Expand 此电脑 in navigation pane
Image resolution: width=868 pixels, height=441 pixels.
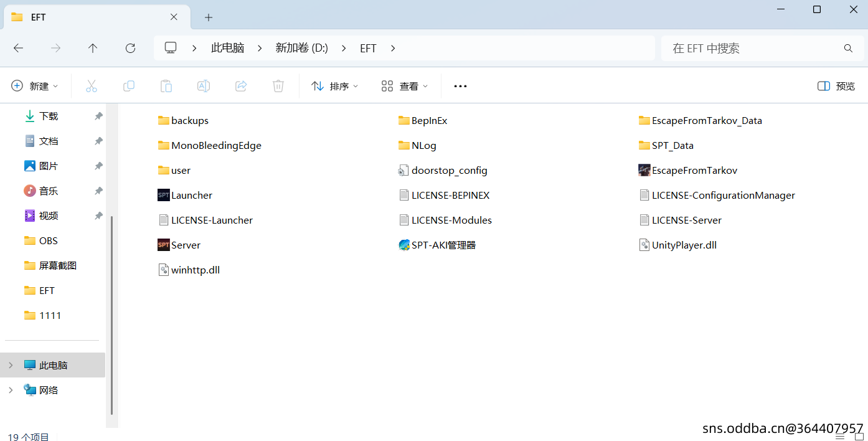[11, 365]
